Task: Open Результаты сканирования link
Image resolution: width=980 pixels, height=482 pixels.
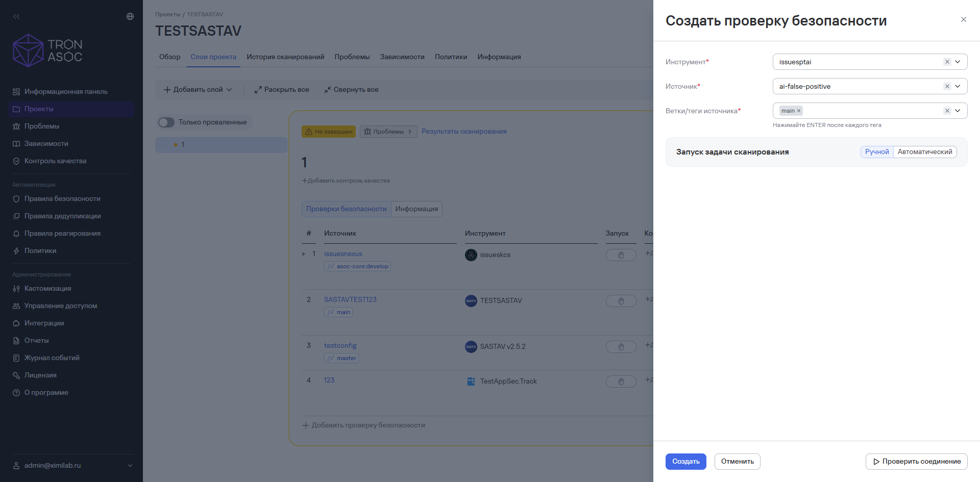Action: pos(464,131)
